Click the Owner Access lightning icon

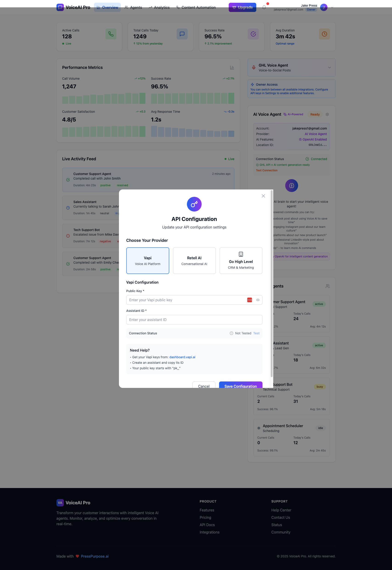point(252,85)
